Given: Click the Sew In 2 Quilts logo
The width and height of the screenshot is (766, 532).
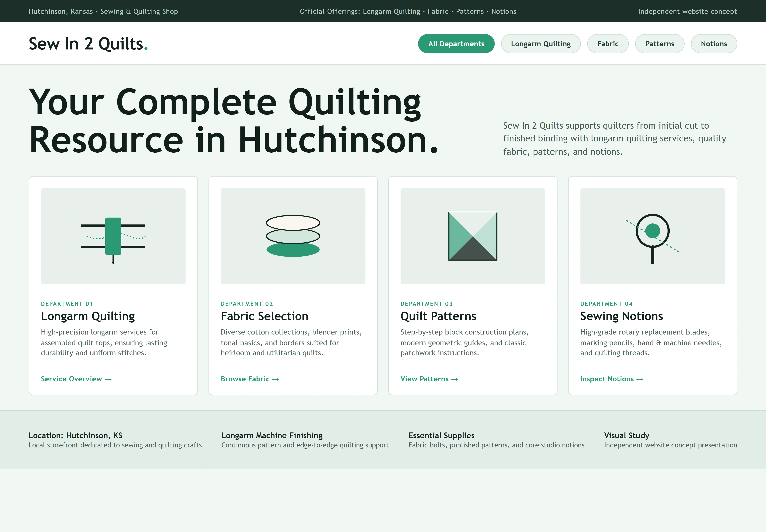Looking at the screenshot, I should click(x=88, y=44).
